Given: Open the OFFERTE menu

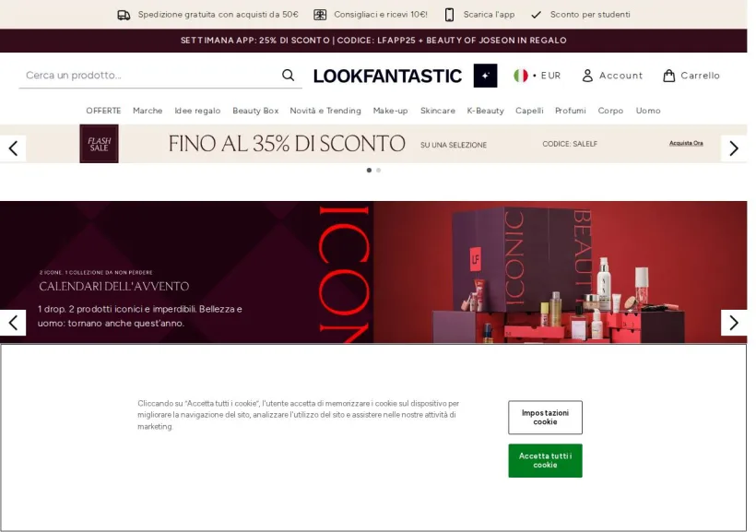Looking at the screenshot, I should (x=103, y=111).
